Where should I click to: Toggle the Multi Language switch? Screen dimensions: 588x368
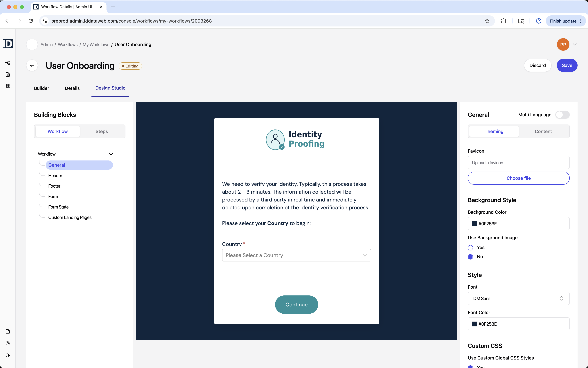click(562, 115)
